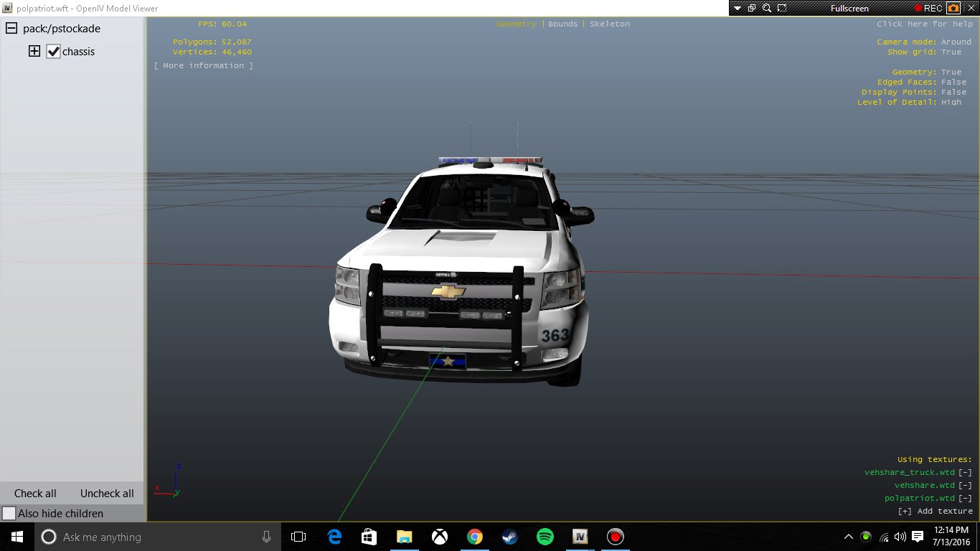The height and width of the screenshot is (551, 980).
Task: Open OpenIV from the taskbar
Action: 580,537
